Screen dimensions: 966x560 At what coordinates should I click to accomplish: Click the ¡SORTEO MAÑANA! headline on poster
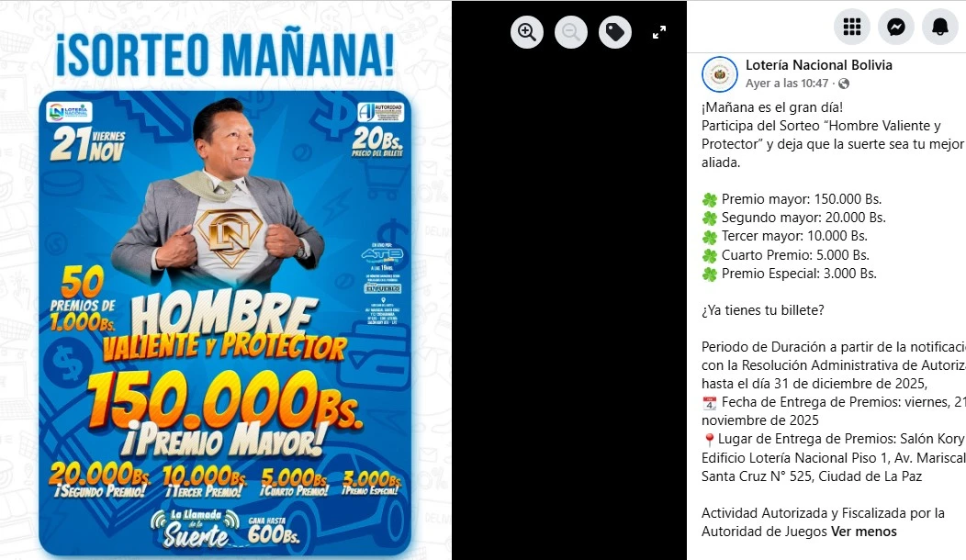click(226, 55)
